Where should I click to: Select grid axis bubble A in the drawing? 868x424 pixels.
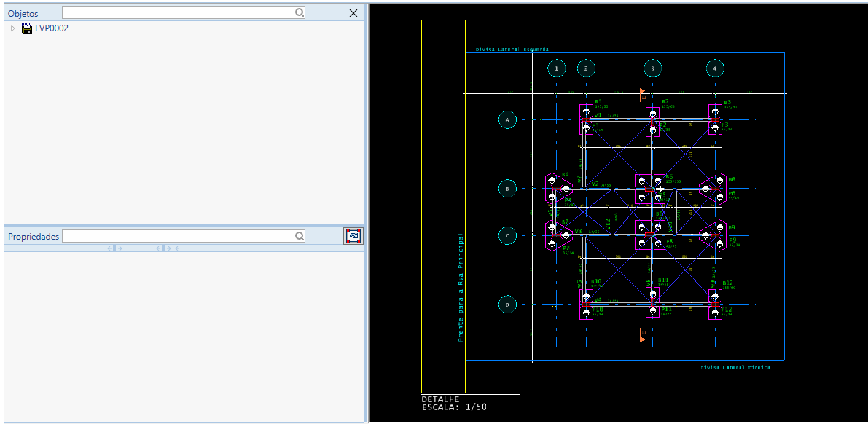[x=507, y=119]
